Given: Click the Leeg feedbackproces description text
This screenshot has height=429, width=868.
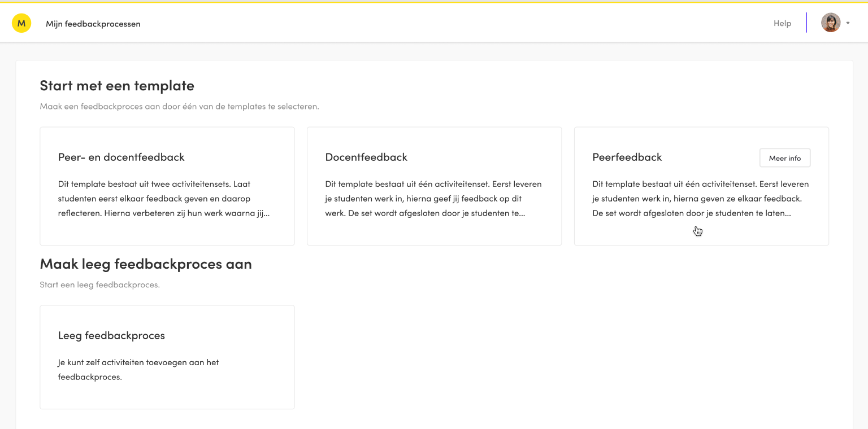Looking at the screenshot, I should [138, 370].
